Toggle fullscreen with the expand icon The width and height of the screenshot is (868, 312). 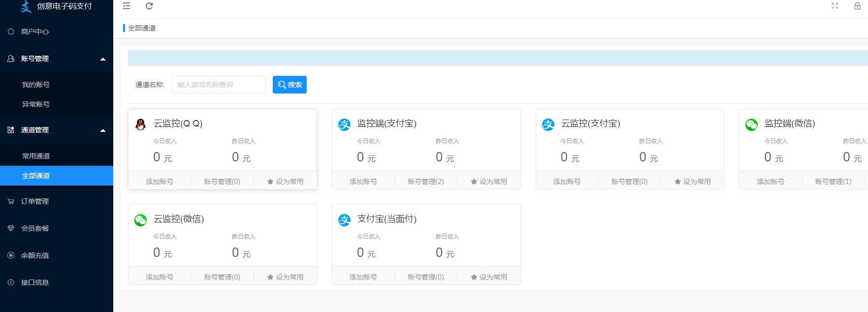click(835, 6)
